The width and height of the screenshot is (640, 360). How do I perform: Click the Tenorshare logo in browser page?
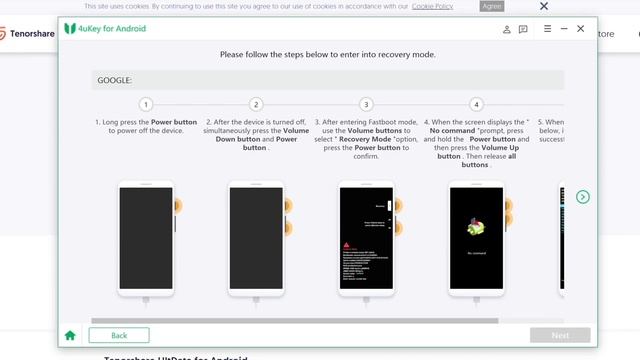(27, 33)
